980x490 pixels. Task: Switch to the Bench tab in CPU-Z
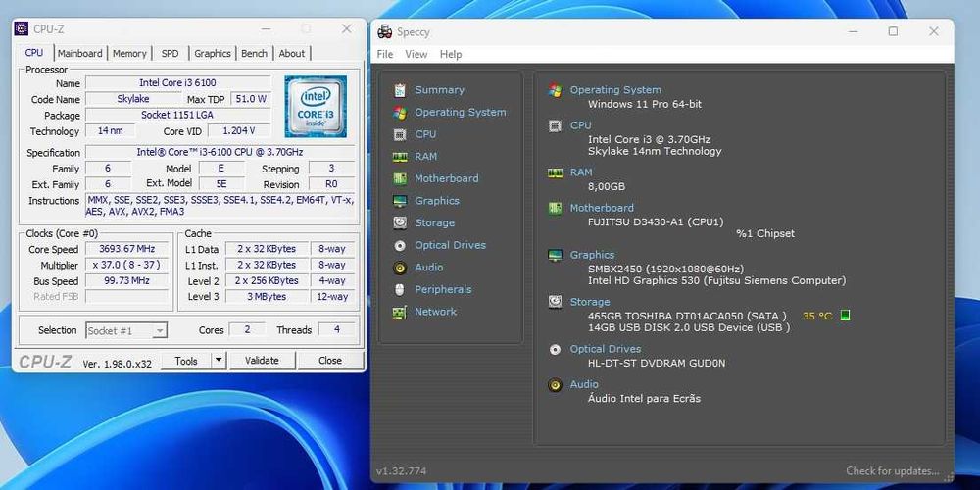point(255,54)
